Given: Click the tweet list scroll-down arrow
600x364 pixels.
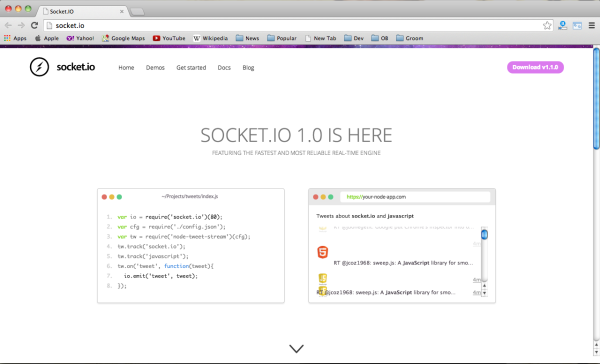Looking at the screenshot, I should 484,293.
